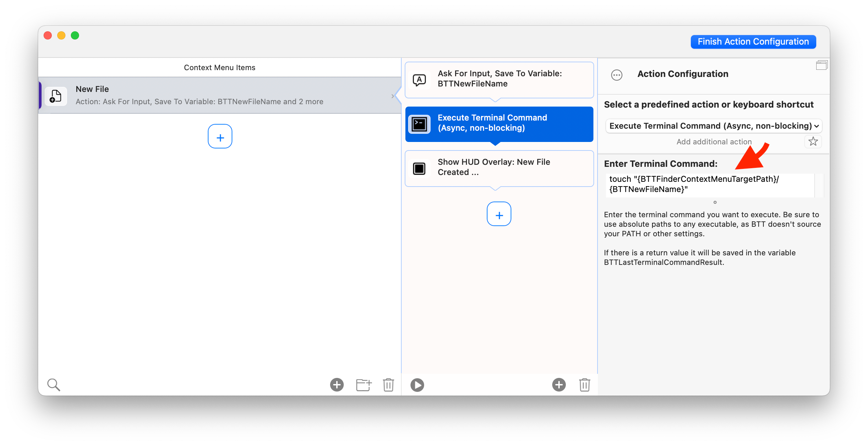
Task: Click the Context Menu Items header
Action: coord(220,67)
